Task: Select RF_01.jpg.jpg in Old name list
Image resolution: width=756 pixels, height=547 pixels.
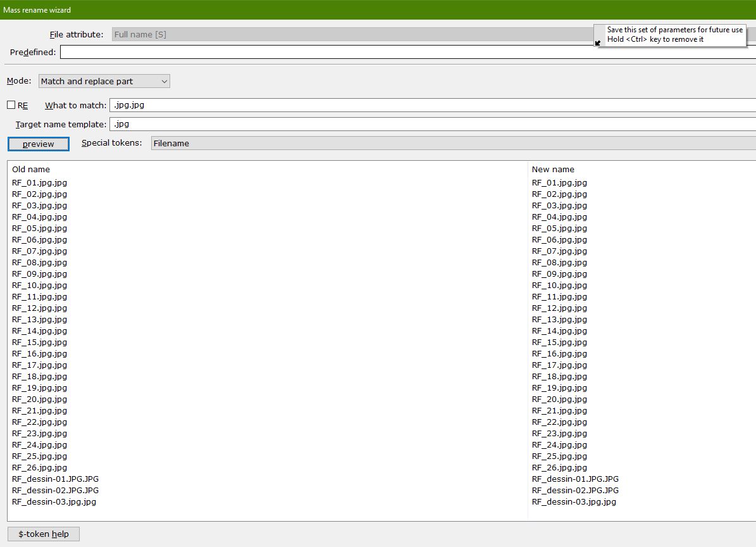Action: click(x=39, y=182)
